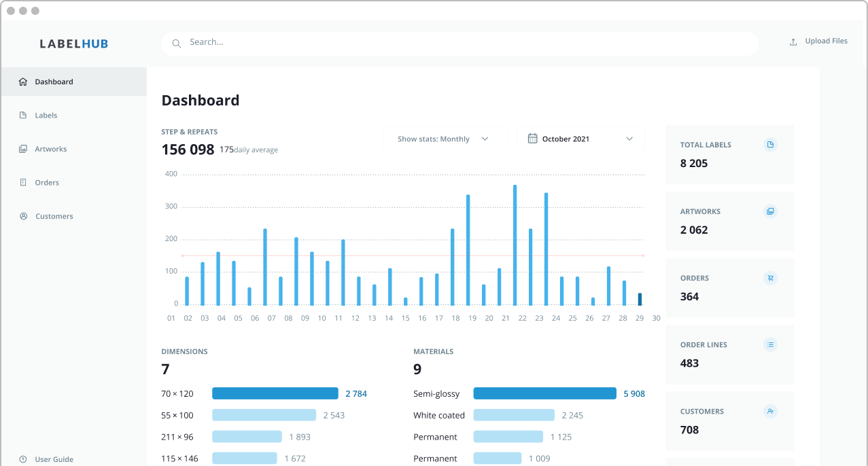Viewport: 868px width, 466px height.
Task: Click the 211 × 96 dimension bar
Action: (x=247, y=437)
